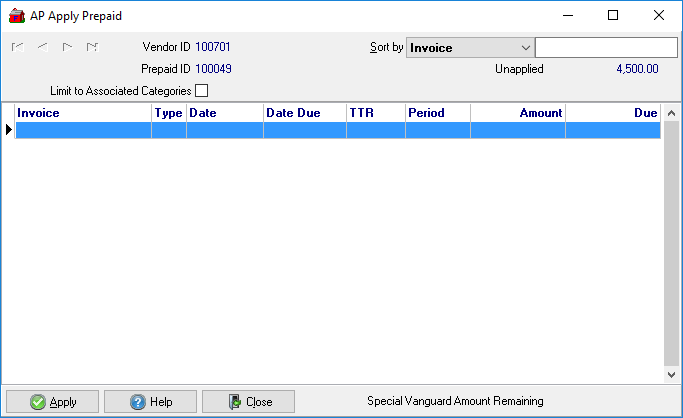Click the Date Due column header
683x418 pixels.
[x=304, y=113]
